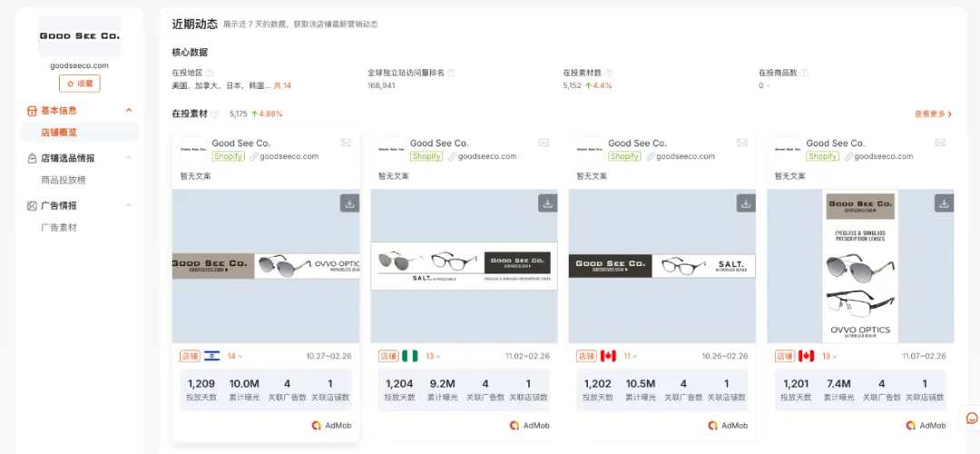The width and height of the screenshot is (980, 454).
Task: Click the Israel flag icon
Action: pos(211,356)
